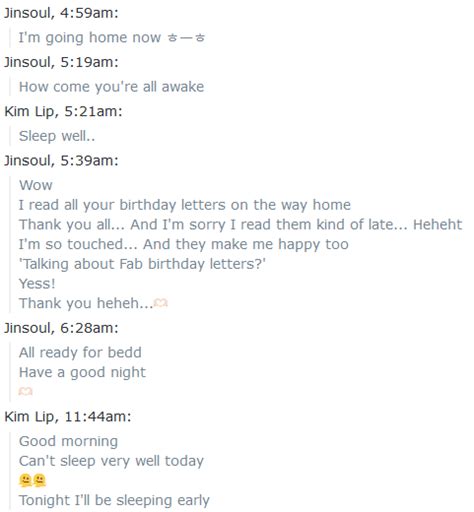
Task: Click the 'Jinsoul, 5:39am:' message header
Action: click(x=61, y=161)
